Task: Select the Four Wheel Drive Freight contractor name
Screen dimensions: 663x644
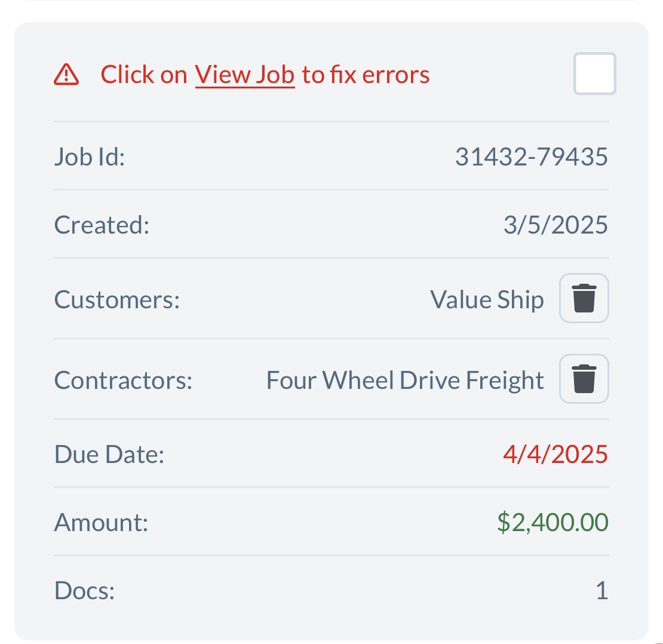Action: click(x=405, y=380)
